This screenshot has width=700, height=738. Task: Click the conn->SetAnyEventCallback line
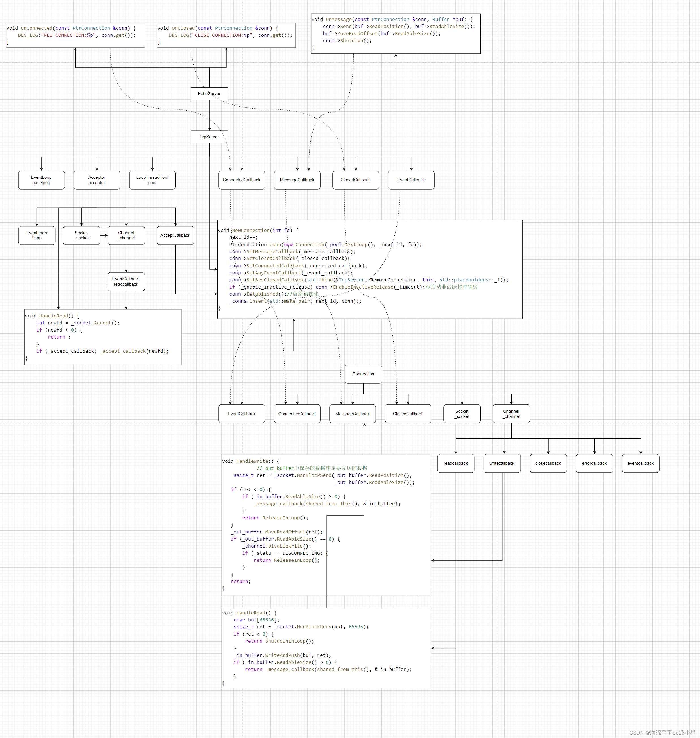(291, 273)
